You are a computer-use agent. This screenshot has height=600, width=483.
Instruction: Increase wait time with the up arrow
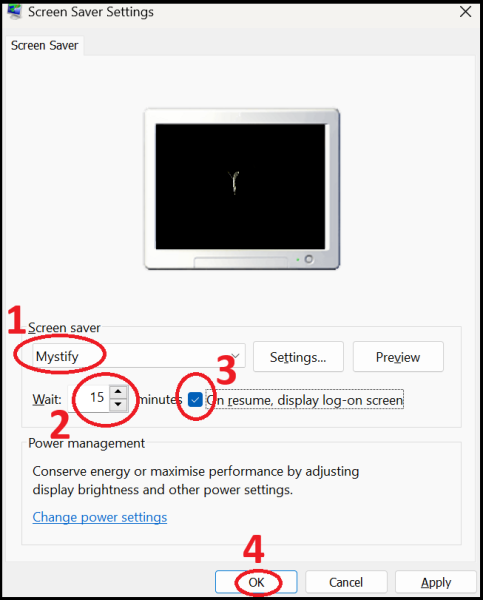tap(118, 391)
